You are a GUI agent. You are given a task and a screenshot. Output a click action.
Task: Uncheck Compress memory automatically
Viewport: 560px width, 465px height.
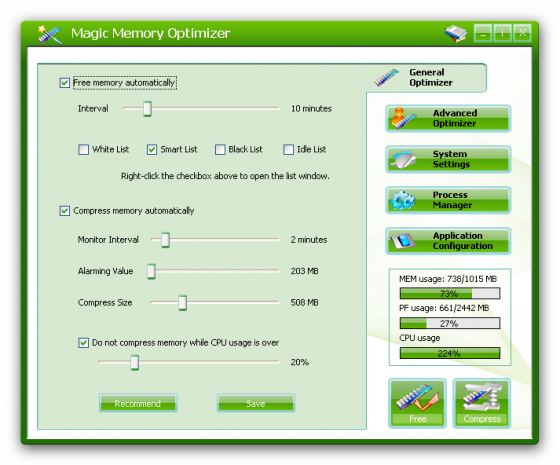click(x=65, y=211)
